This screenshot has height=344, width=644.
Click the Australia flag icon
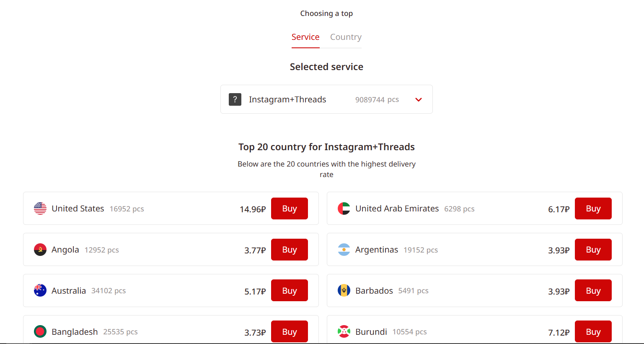pyautogui.click(x=40, y=290)
